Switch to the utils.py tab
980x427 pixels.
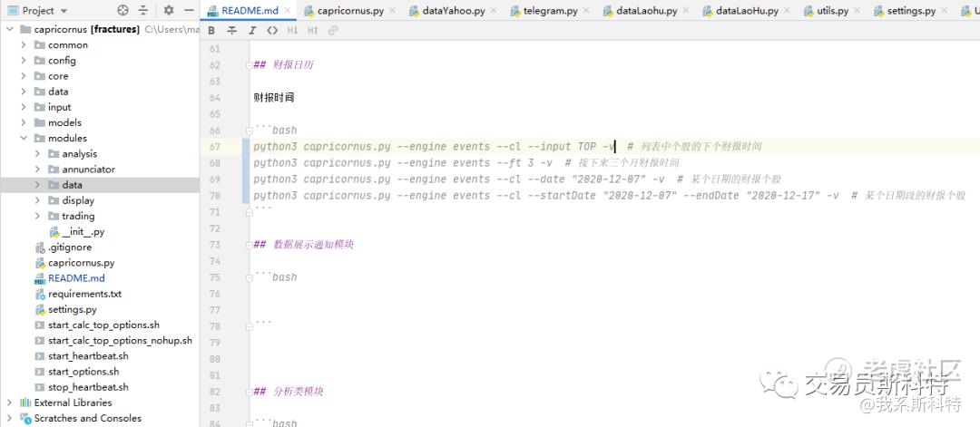tap(831, 11)
